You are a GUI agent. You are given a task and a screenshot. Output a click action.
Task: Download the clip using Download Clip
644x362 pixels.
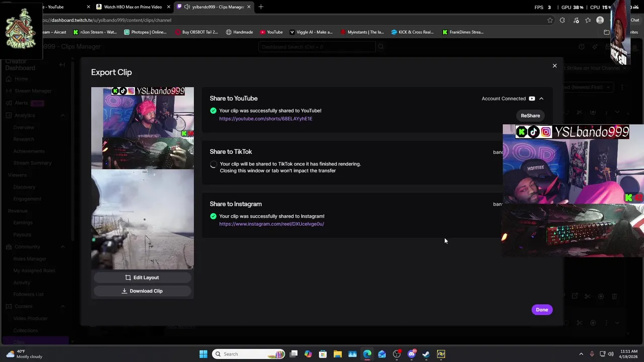point(142,291)
